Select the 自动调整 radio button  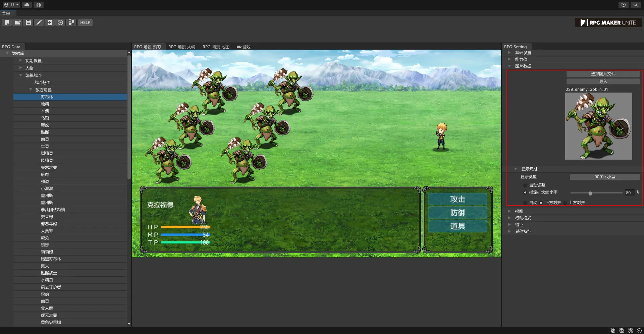click(525, 185)
